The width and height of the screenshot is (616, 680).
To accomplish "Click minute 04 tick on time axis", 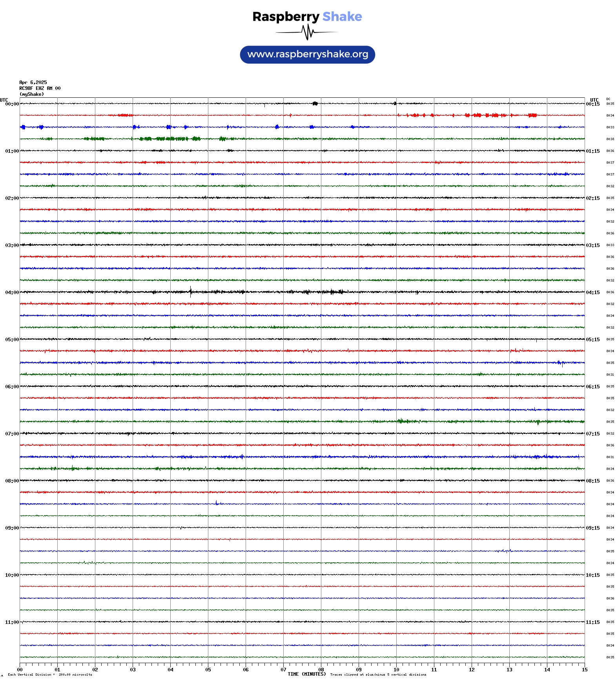I will pyautogui.click(x=170, y=670).
